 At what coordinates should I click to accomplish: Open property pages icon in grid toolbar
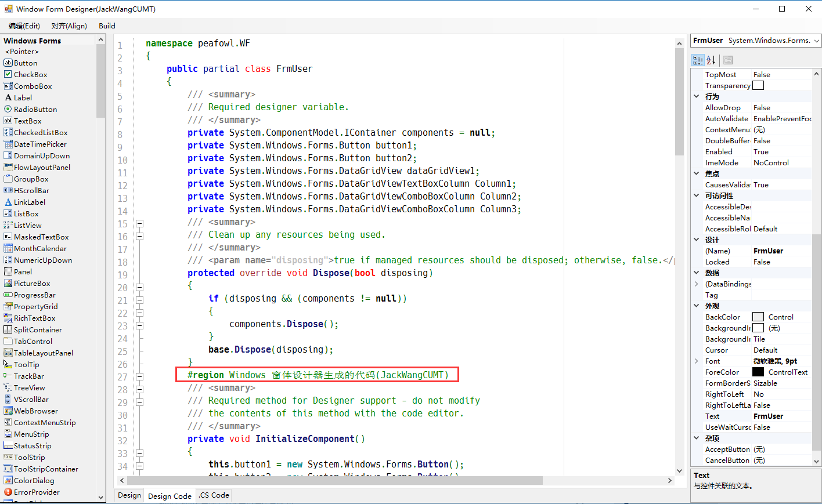pyautogui.click(x=728, y=60)
